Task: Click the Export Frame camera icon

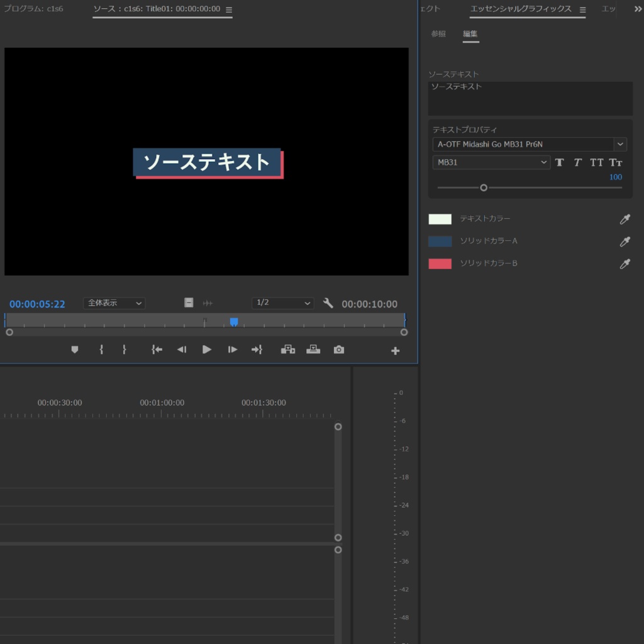Action: [x=338, y=350]
